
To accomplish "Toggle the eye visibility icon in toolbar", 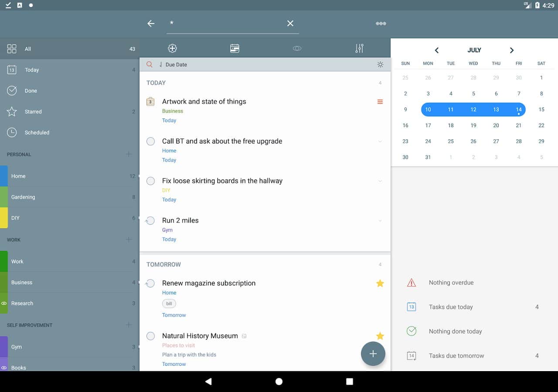I will [297, 48].
